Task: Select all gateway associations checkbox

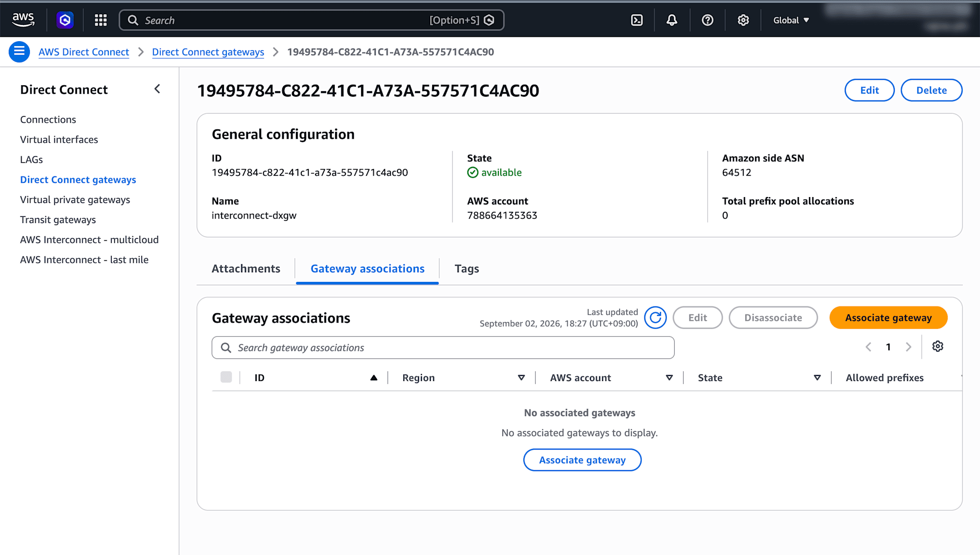Action: tap(226, 377)
